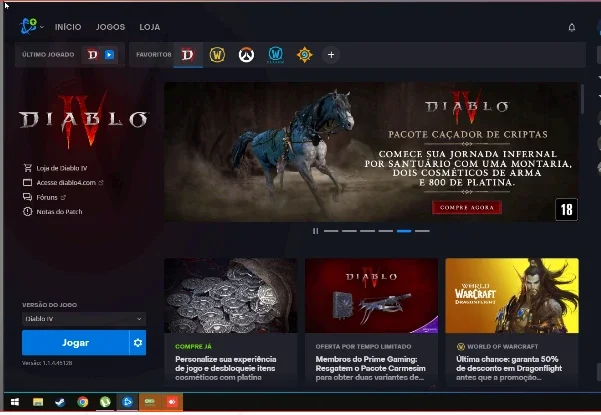Click the content area vertical scrollbar
The height and width of the screenshot is (415, 601).
pos(583,99)
